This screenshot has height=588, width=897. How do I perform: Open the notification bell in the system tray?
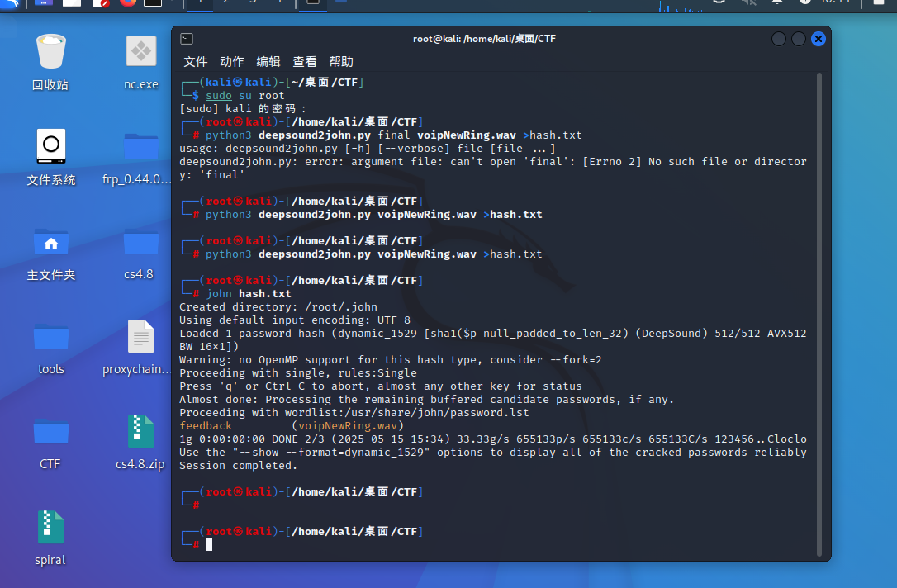point(779,3)
